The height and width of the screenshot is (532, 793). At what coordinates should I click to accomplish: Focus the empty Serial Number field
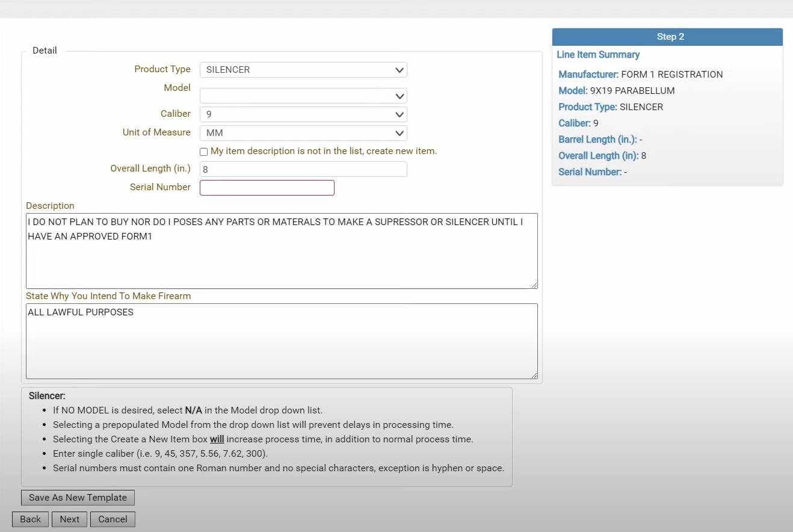[267, 188]
